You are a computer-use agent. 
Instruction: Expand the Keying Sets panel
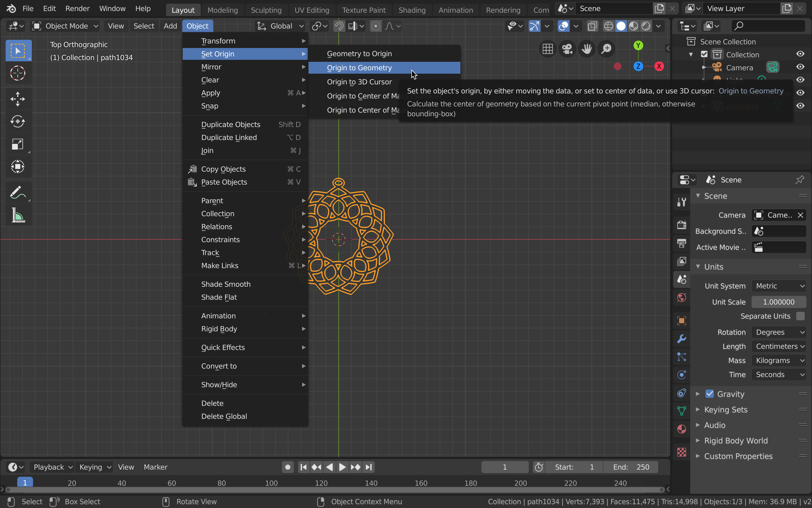pos(725,410)
